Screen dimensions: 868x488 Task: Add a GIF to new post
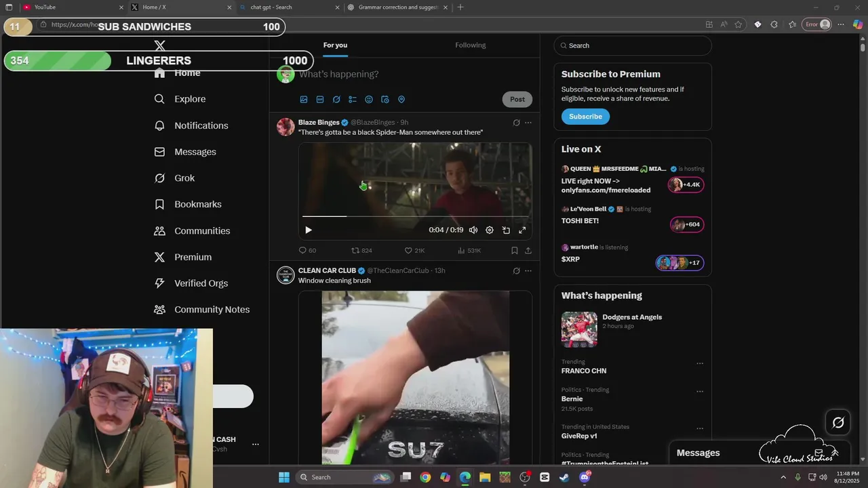tap(320, 100)
